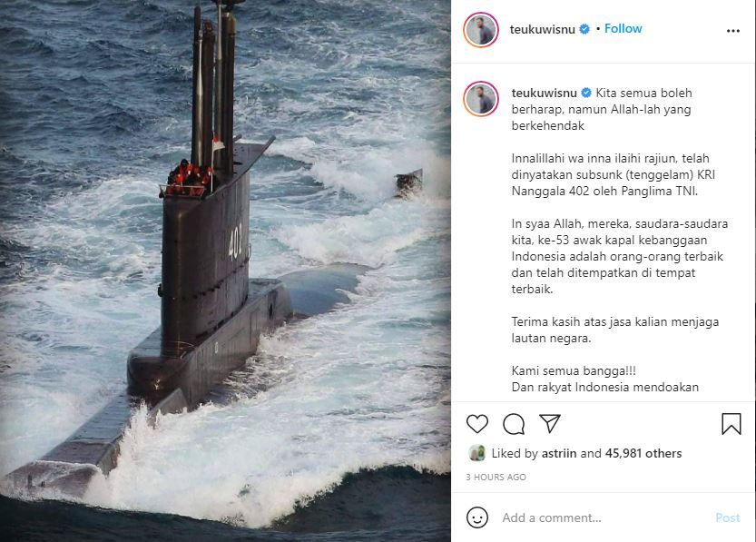The height and width of the screenshot is (542, 756).
Task: Click teukuwisnu profile picture in header
Action: point(481,30)
